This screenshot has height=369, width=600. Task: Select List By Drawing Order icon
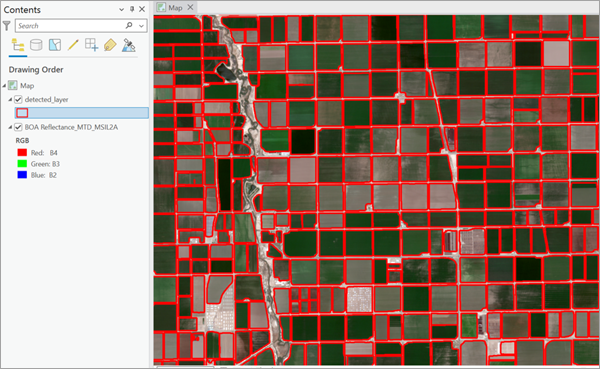coord(18,45)
